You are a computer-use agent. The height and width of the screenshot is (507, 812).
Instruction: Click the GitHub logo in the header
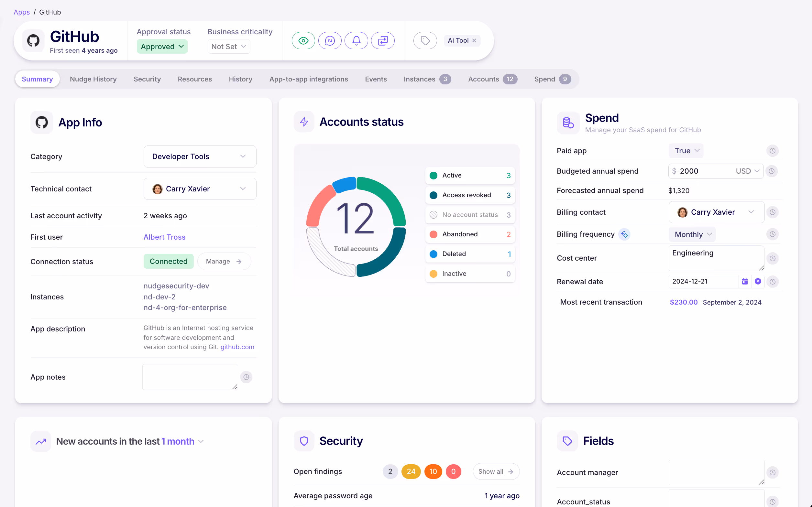coord(33,40)
